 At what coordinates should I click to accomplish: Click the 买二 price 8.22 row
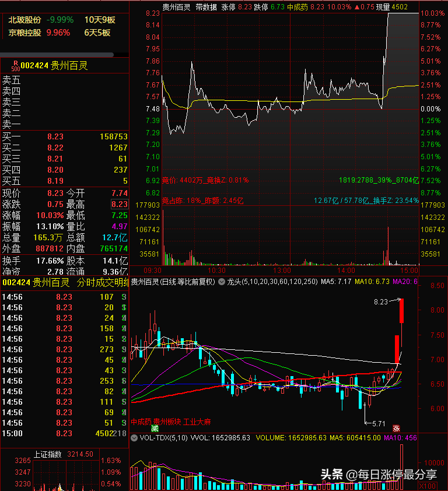(65, 148)
